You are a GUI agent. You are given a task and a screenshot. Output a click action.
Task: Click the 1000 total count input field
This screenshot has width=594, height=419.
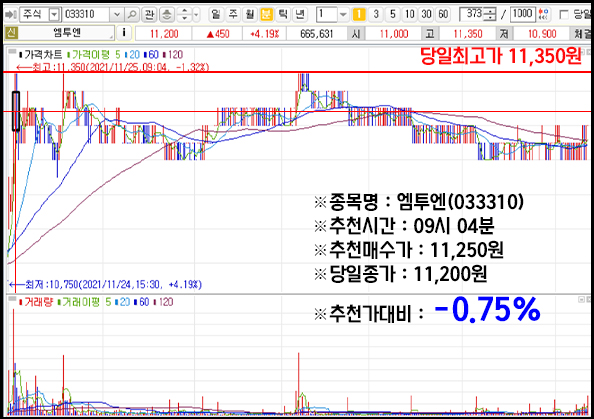coord(522,14)
